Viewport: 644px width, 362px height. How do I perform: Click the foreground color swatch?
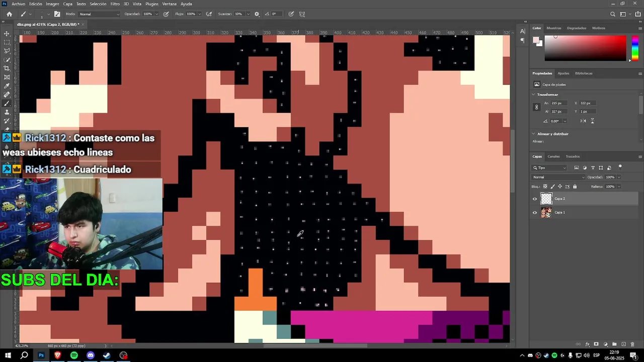[536, 40]
